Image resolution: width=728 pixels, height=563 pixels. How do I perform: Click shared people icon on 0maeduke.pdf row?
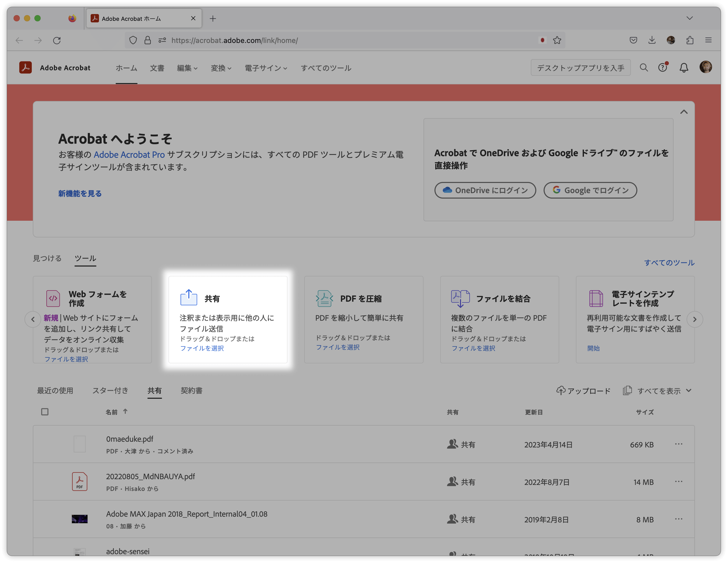tap(452, 444)
